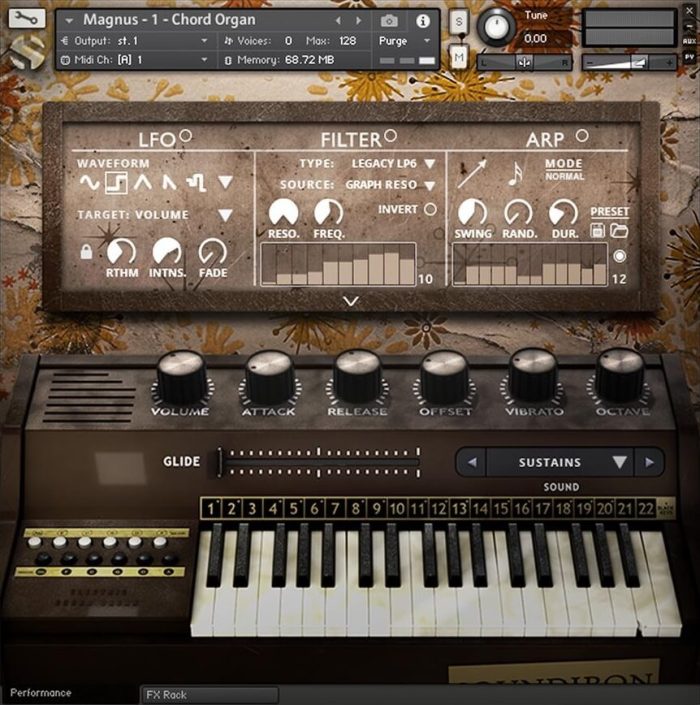Open the filter TYPE dropdown

click(x=430, y=164)
